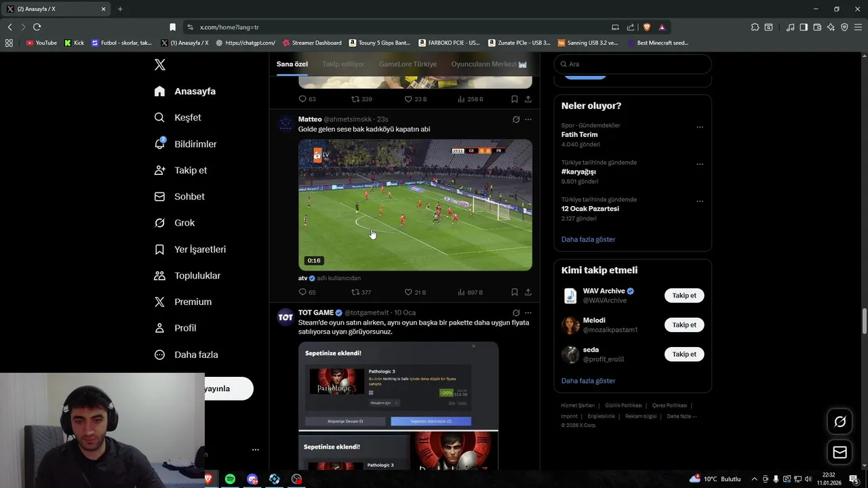Repost Matteo's post showing 377 reposts
The height and width of the screenshot is (488, 868).
click(x=361, y=292)
